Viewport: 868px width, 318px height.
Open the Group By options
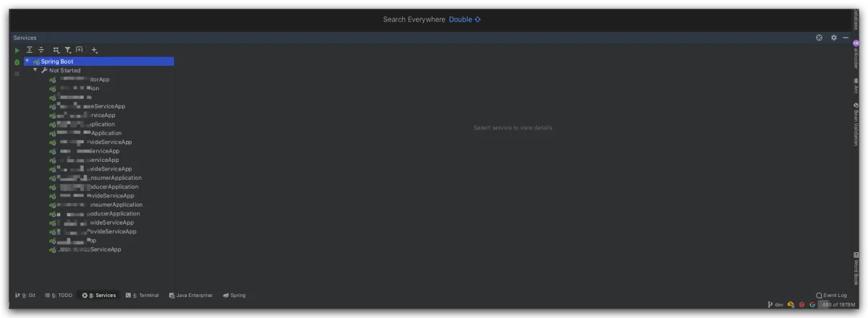tap(56, 51)
